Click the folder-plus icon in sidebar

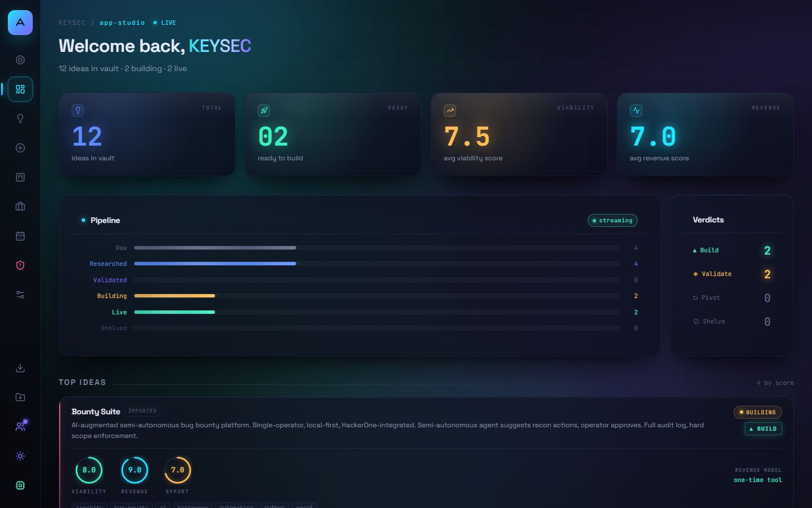pyautogui.click(x=20, y=397)
